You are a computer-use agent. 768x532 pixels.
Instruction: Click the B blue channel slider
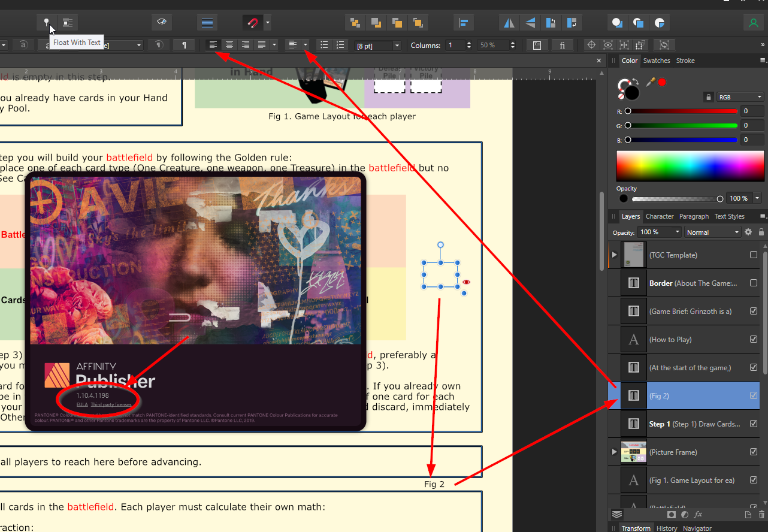pyautogui.click(x=682, y=140)
